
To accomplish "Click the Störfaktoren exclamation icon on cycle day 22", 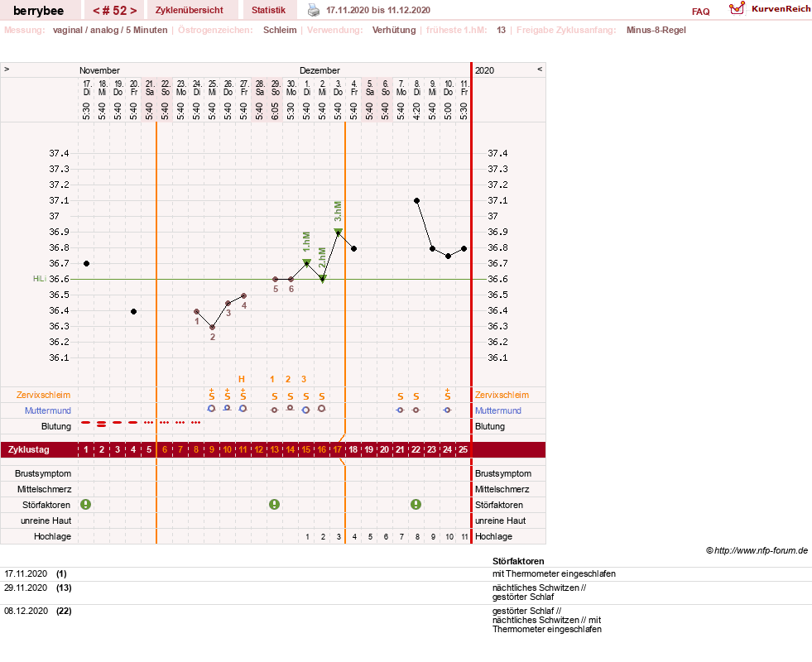I will click(x=416, y=505).
